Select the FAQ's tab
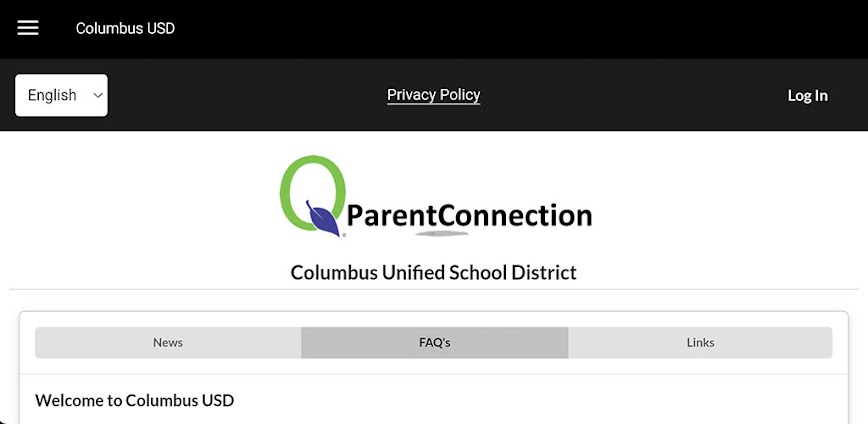 point(435,342)
